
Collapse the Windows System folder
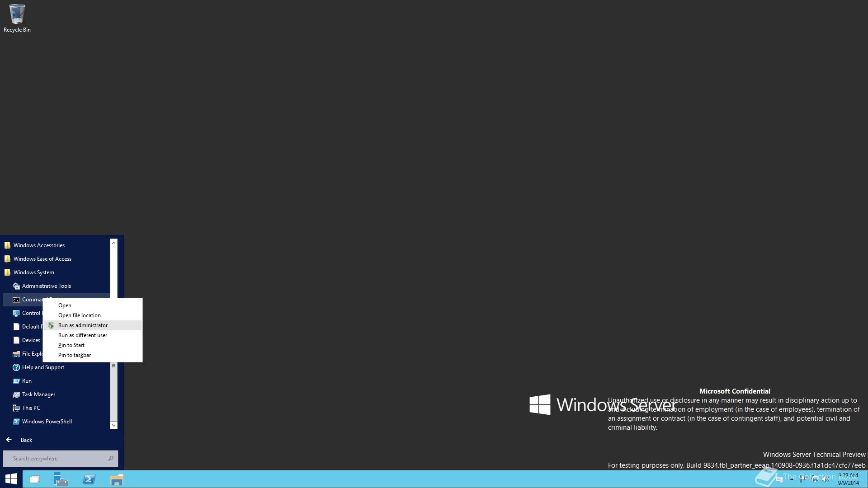tap(56, 272)
